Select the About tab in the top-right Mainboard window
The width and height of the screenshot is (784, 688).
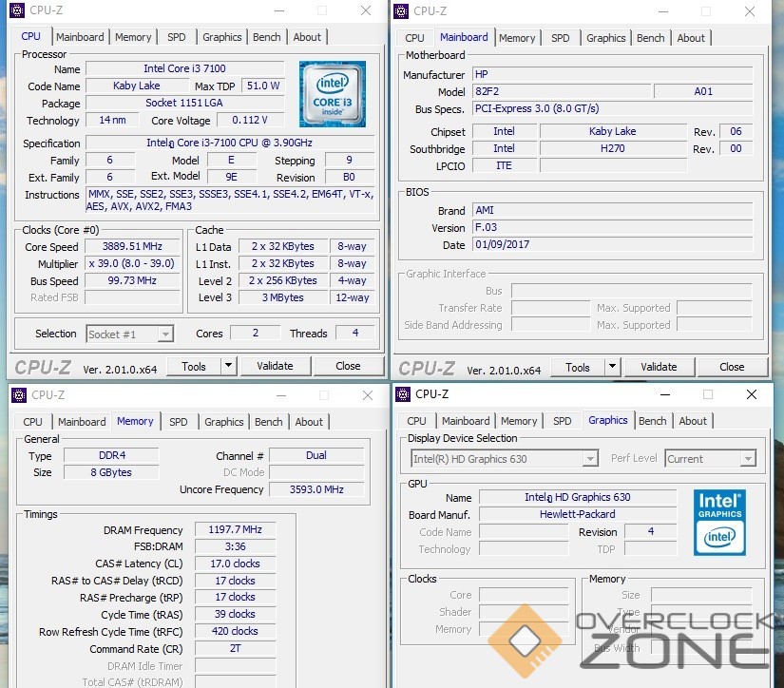click(691, 38)
